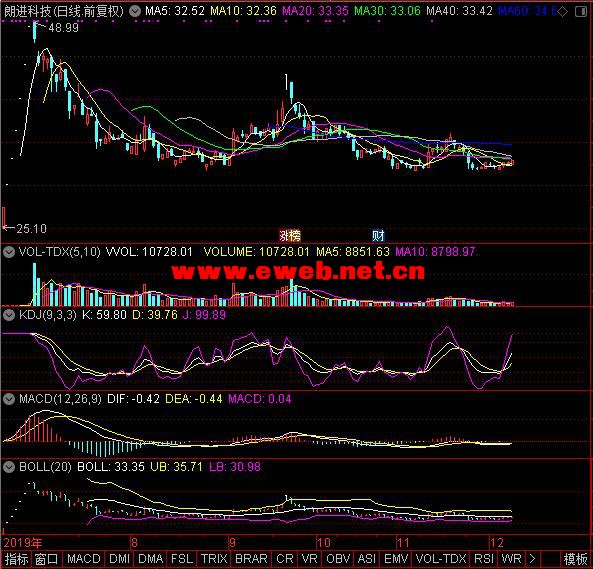This screenshot has width=593, height=569.
Task: Switch to the MACD indicator tab
Action: 84,559
